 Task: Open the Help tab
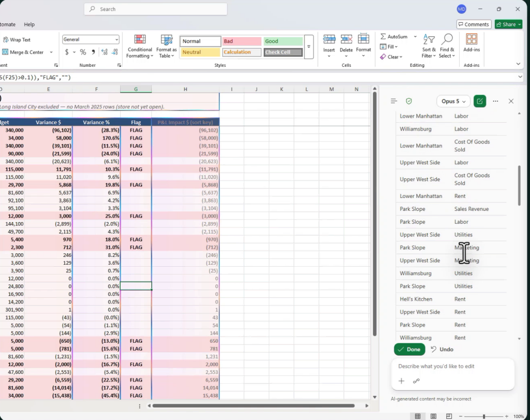(x=29, y=24)
